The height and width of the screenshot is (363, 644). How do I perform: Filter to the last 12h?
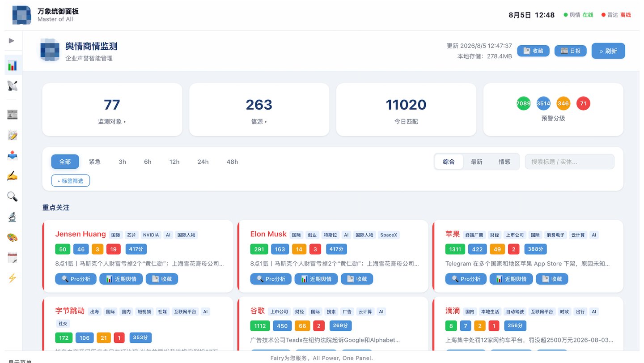pos(174,162)
